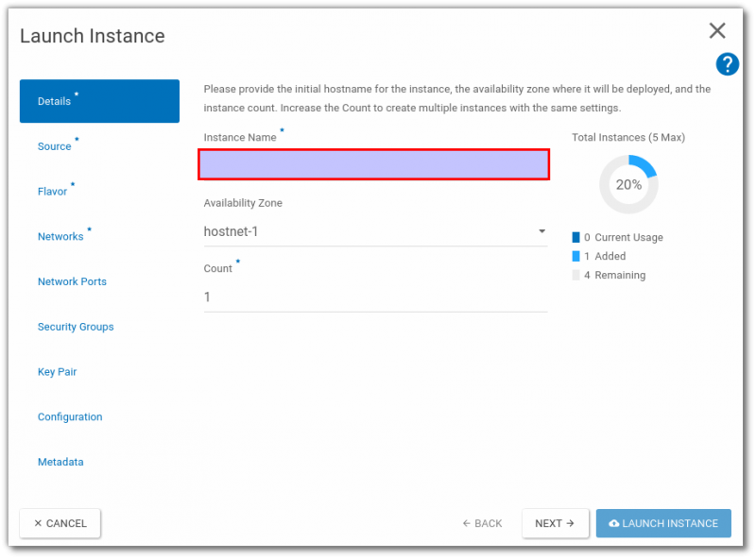This screenshot has width=756, height=559.
Task: Click the Remaining legend swatch
Action: [x=576, y=275]
